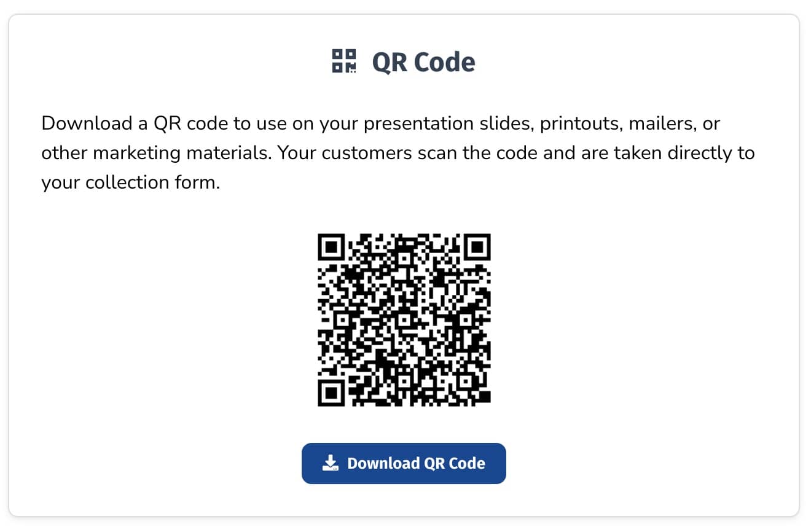Click the "Download QR Code" button label text
Image resolution: width=811 pixels, height=532 pixels.
[416, 463]
